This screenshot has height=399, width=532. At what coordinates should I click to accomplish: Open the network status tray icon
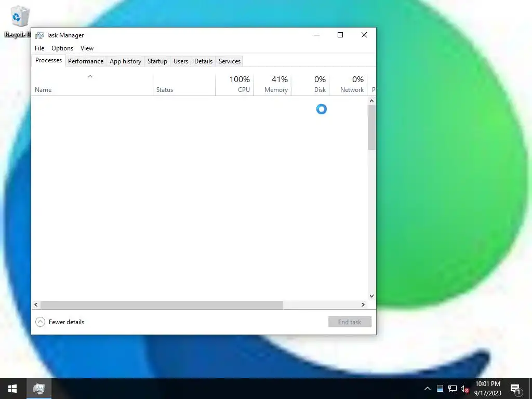point(453,389)
